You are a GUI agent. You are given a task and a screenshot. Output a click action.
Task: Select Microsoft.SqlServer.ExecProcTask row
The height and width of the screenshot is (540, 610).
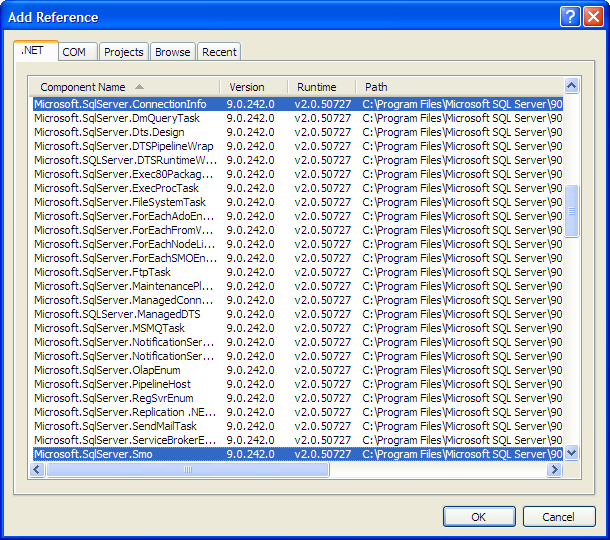tap(298, 188)
